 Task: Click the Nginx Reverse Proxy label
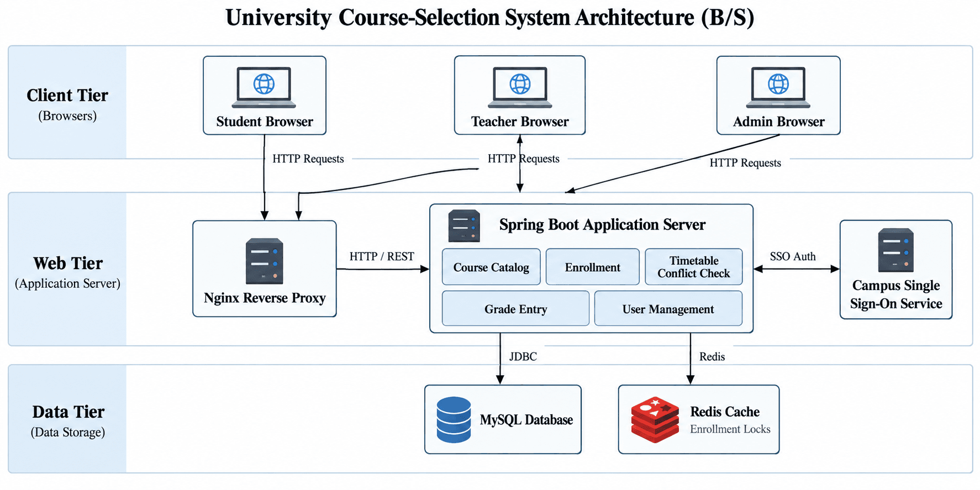pos(265,298)
